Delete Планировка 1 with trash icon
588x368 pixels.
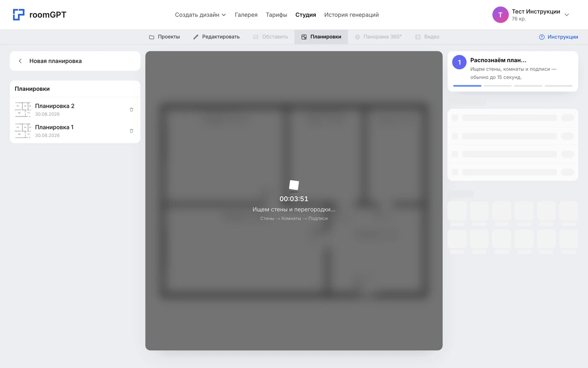click(x=131, y=131)
